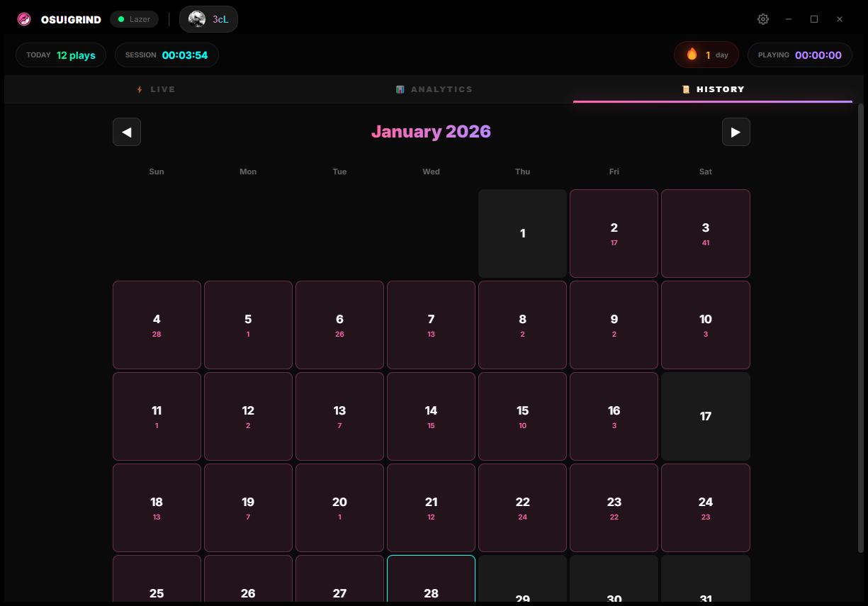Select January 28 on the calendar
The height and width of the screenshot is (606, 868).
pyautogui.click(x=431, y=578)
